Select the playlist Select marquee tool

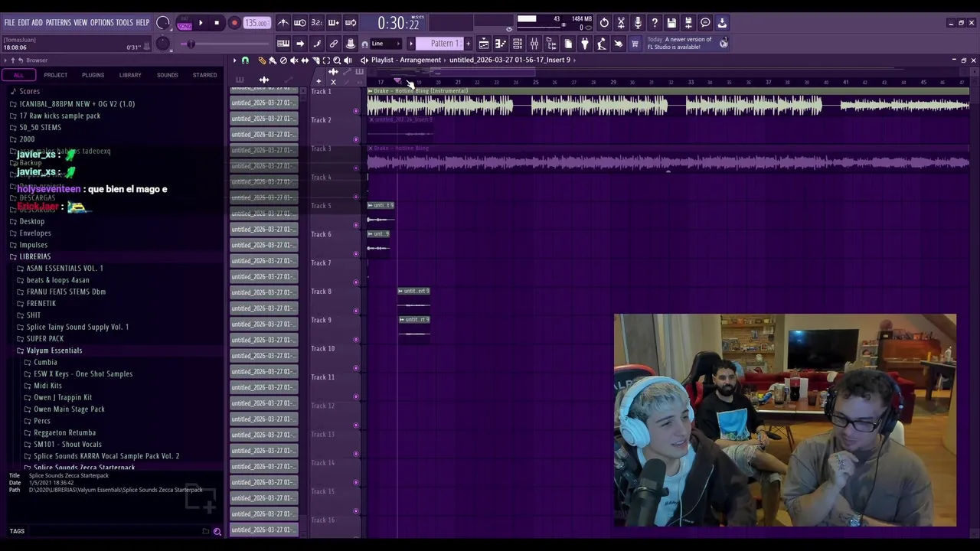[x=326, y=60]
